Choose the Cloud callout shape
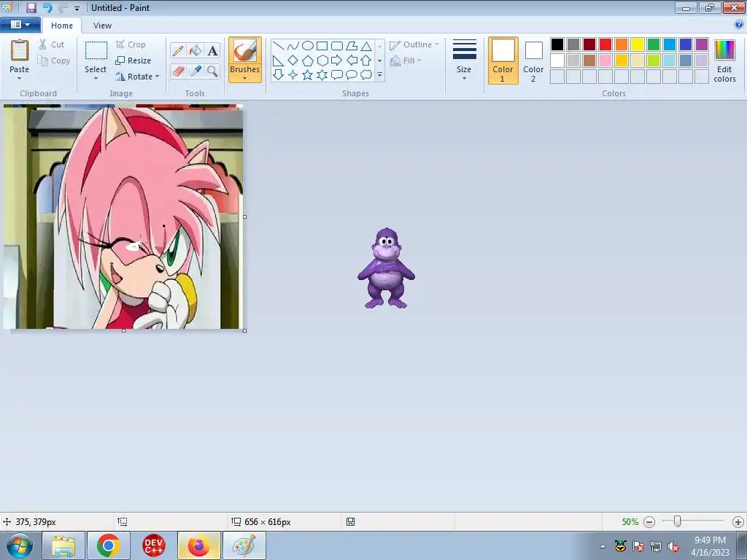 pyautogui.click(x=366, y=75)
